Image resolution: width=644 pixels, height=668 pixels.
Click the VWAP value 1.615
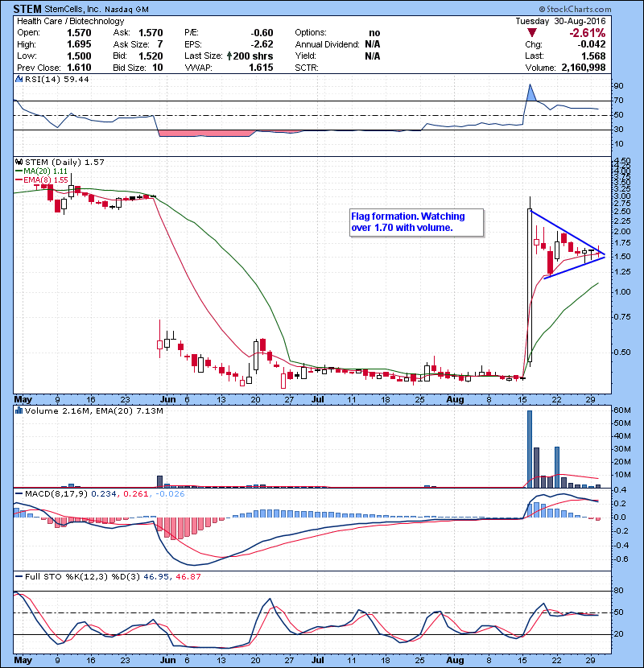pyautogui.click(x=261, y=68)
